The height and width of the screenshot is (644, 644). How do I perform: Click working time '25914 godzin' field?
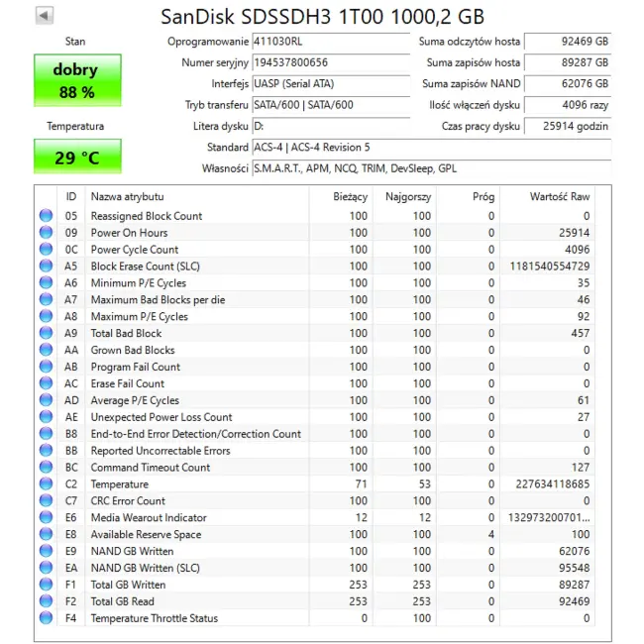568,126
